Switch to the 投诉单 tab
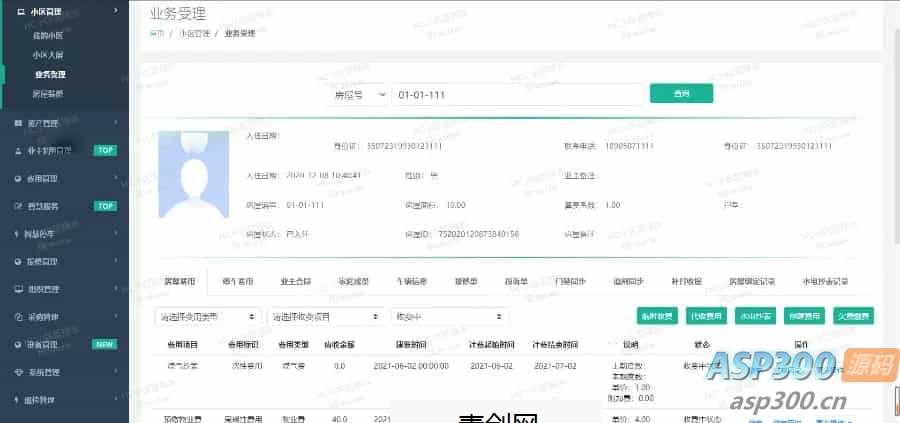Viewport: 900px width, 423px height. click(x=516, y=282)
